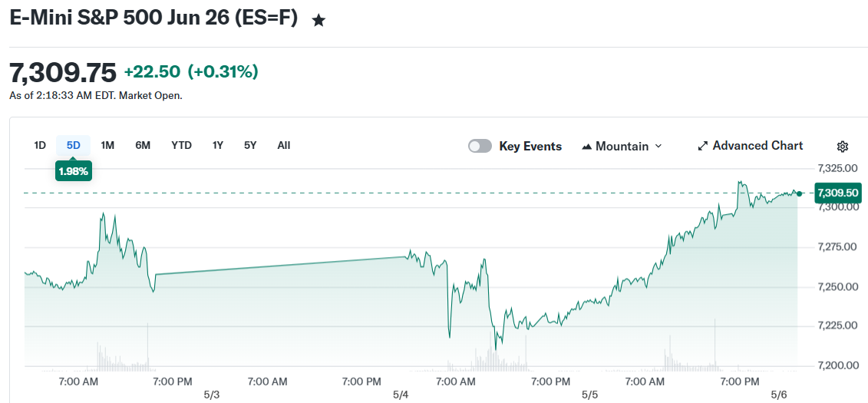Click the green endpoint dot on chart line

click(799, 193)
